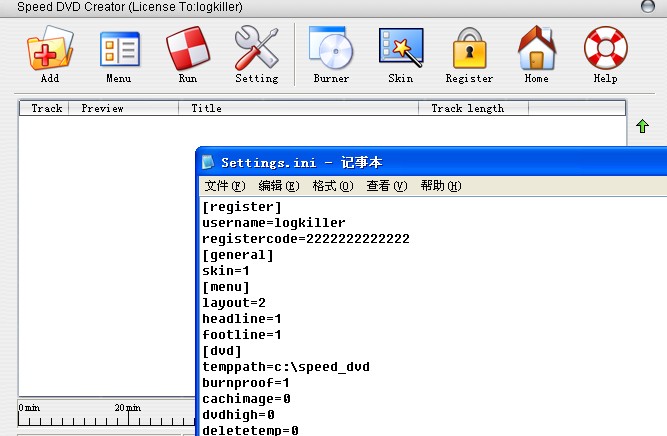
Task: Click the headline=1 line
Action: click(242, 319)
